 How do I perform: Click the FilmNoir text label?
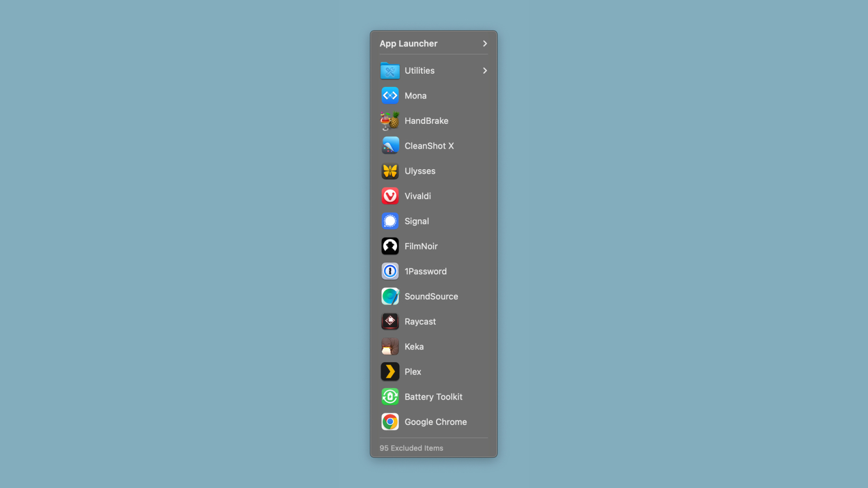[421, 246]
